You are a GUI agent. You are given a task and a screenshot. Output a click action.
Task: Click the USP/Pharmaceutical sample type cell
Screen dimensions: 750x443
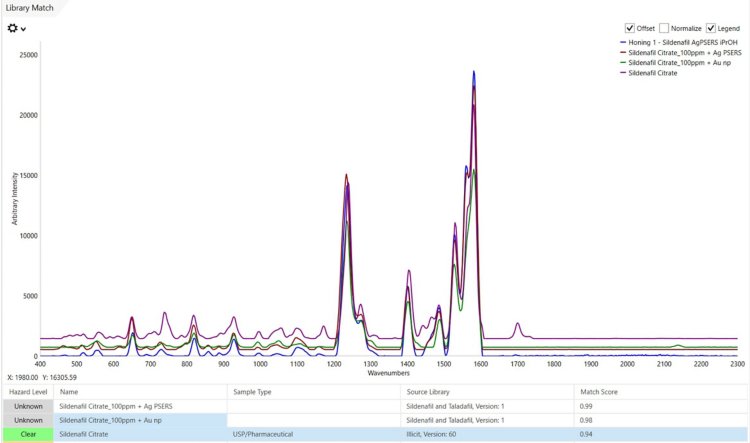[x=314, y=434]
